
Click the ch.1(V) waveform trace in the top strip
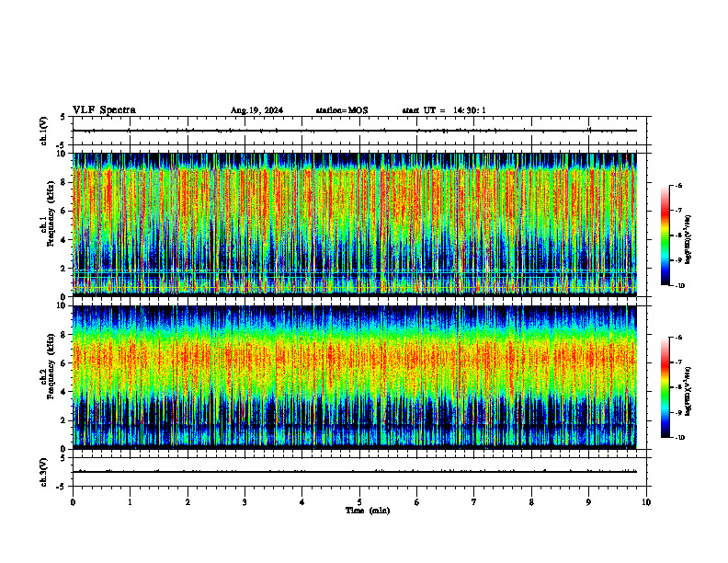[x=355, y=131]
